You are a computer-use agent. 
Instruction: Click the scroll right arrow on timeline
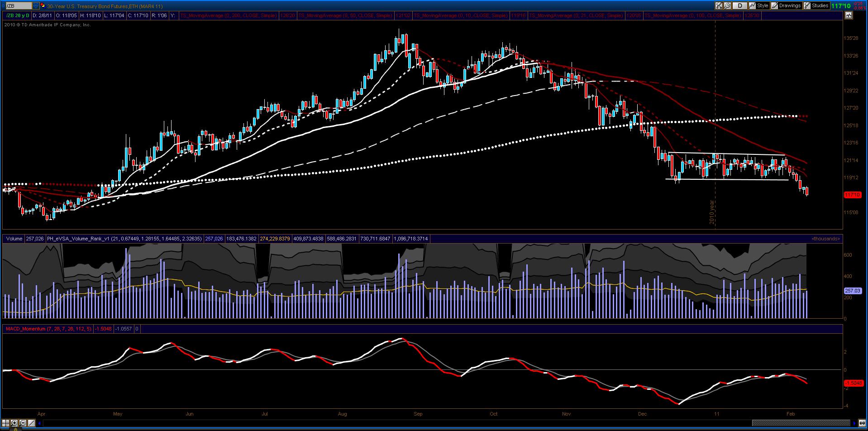pyautogui.click(x=855, y=423)
